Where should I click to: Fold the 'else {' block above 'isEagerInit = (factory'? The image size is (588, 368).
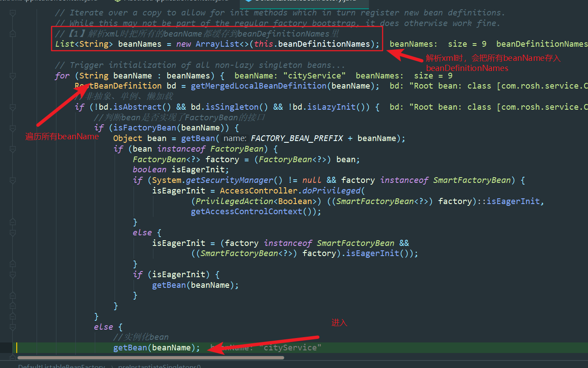[x=13, y=233]
